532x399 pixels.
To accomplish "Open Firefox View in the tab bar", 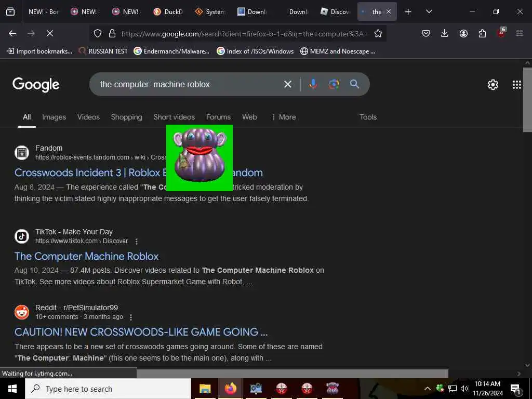I will pos(10,11).
